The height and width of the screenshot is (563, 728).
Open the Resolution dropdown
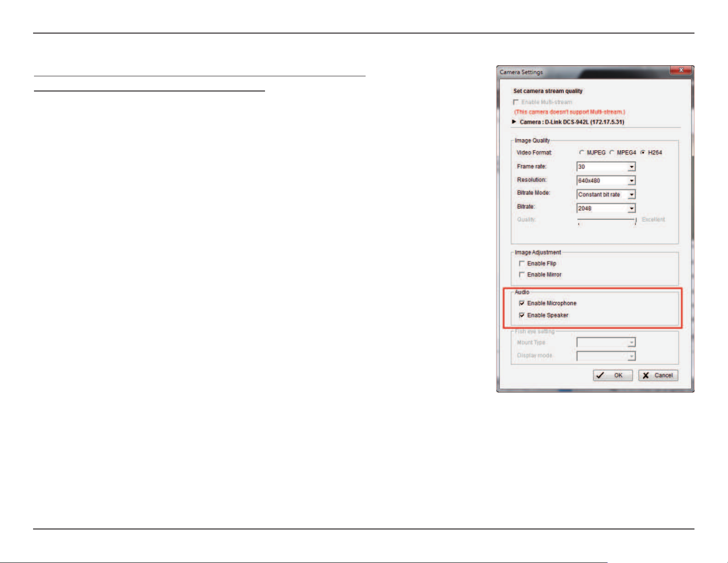tap(632, 181)
